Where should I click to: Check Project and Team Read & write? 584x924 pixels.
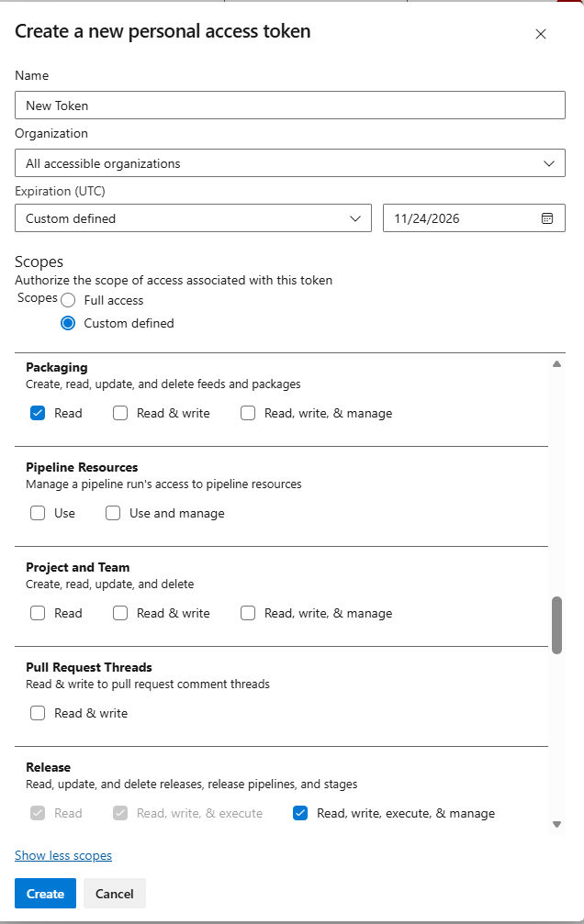tap(120, 613)
